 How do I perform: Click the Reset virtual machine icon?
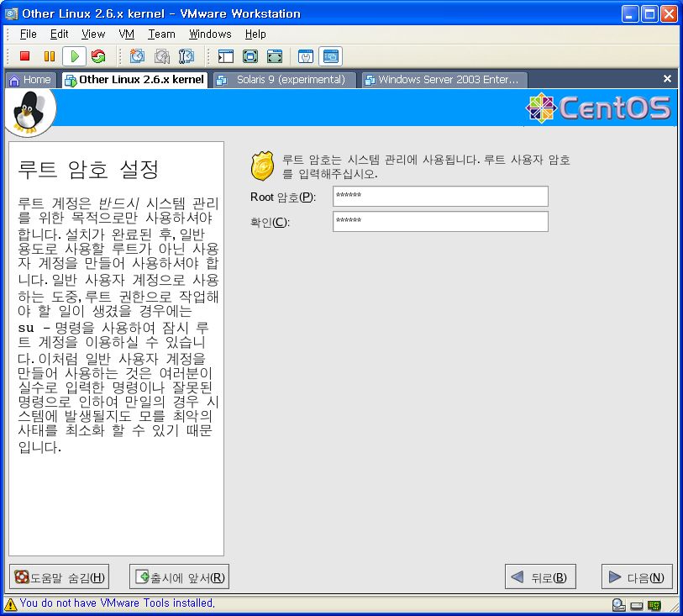[98, 56]
